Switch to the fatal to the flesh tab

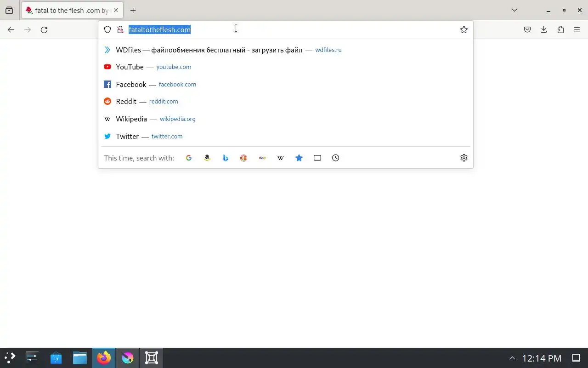tap(72, 10)
